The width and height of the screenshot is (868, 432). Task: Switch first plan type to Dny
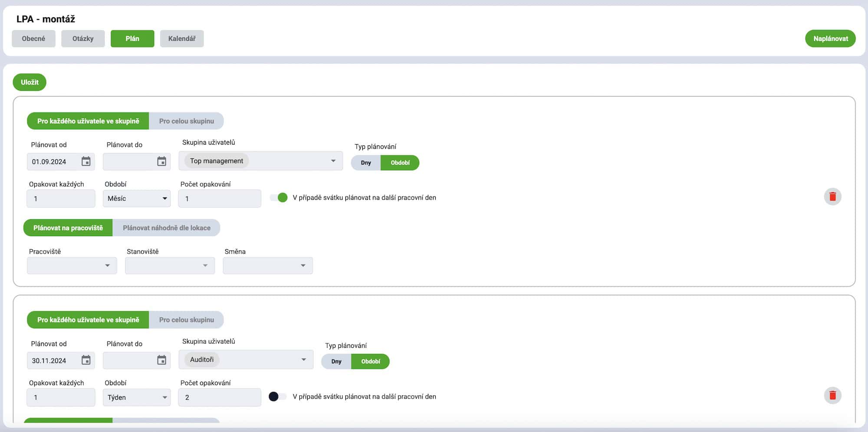pyautogui.click(x=366, y=163)
